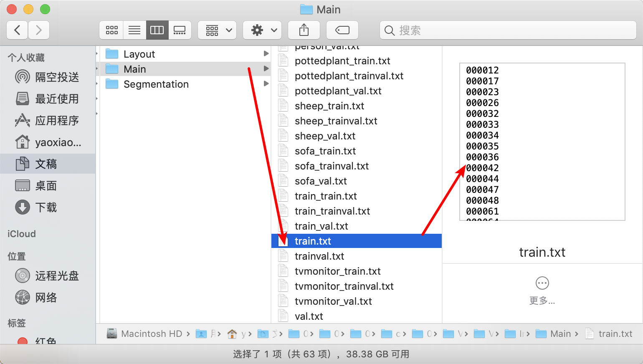This screenshot has height=364, width=643.
Task: Select Desktop (桌面) in sidebar
Action: coord(46,186)
